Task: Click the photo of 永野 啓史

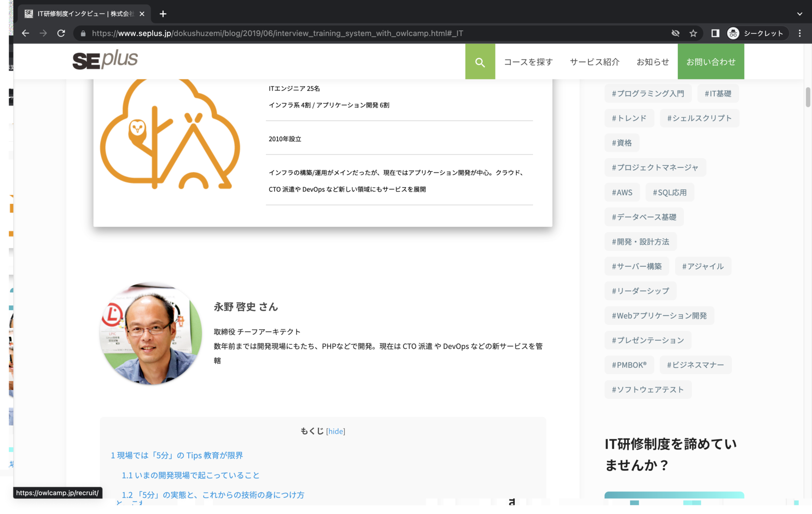Action: [150, 333]
